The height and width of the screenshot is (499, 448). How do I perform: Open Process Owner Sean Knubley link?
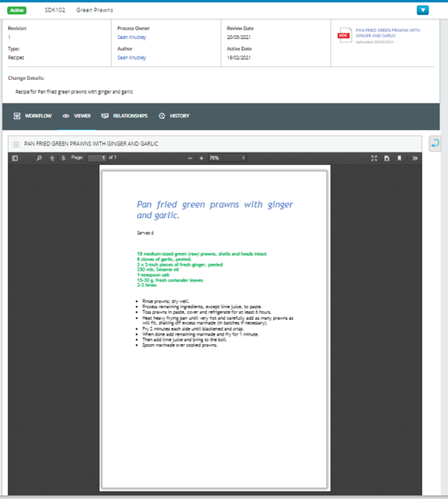coord(131,38)
